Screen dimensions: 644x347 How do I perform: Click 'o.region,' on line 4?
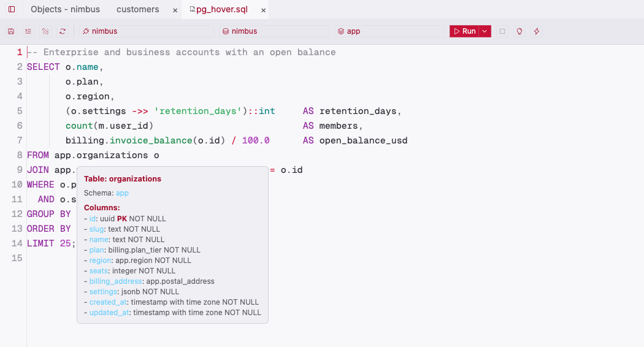90,96
